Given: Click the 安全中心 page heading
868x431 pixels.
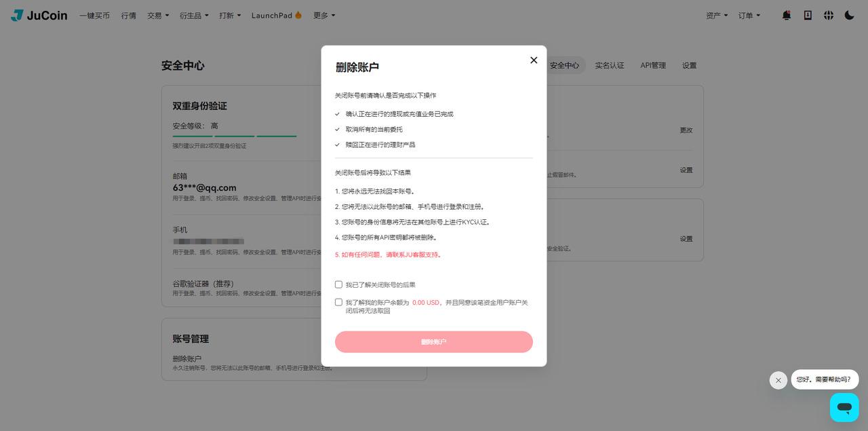Looking at the screenshot, I should coord(183,65).
